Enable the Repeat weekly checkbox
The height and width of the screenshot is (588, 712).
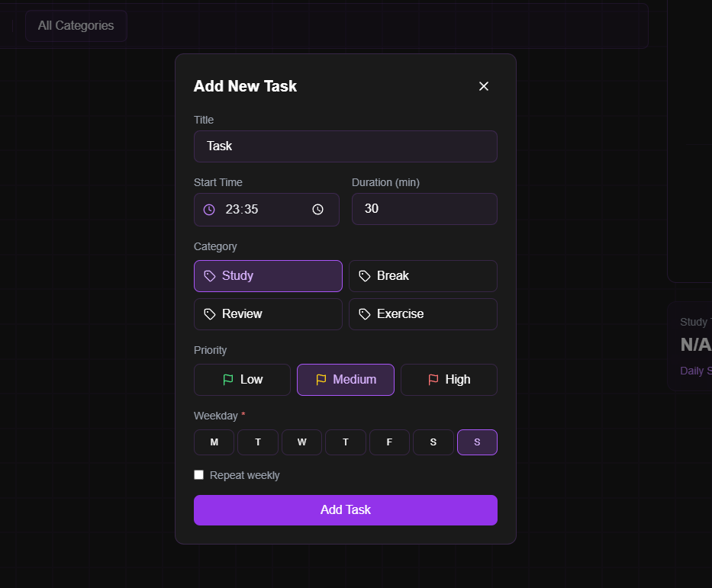pos(199,474)
